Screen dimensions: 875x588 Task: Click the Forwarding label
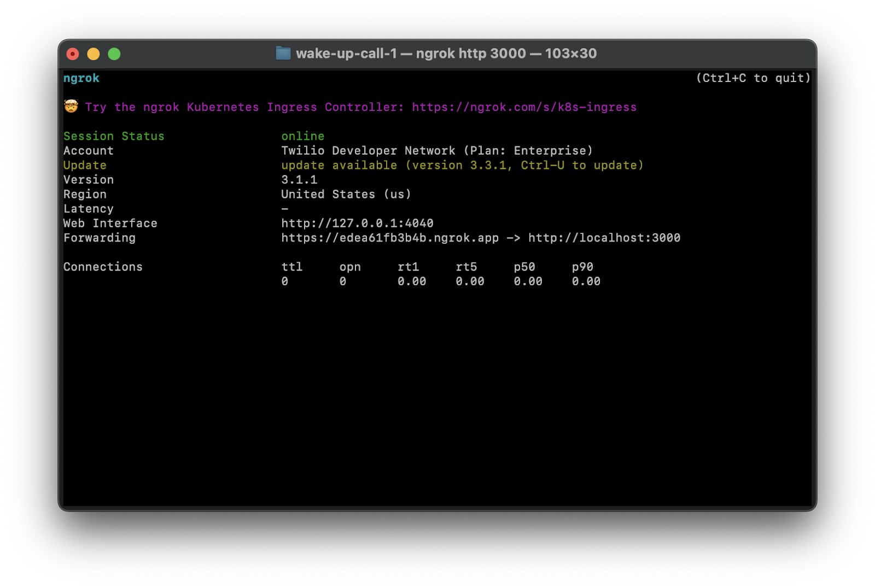coord(100,238)
